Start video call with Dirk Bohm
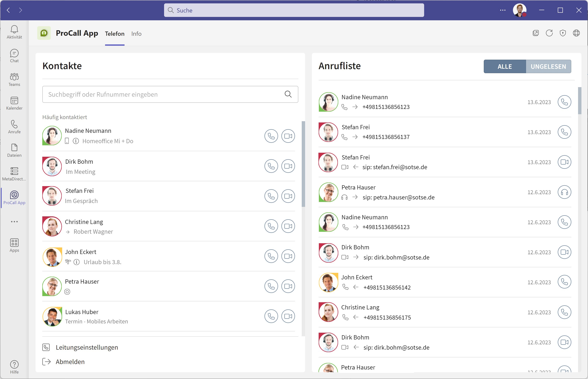 click(288, 166)
